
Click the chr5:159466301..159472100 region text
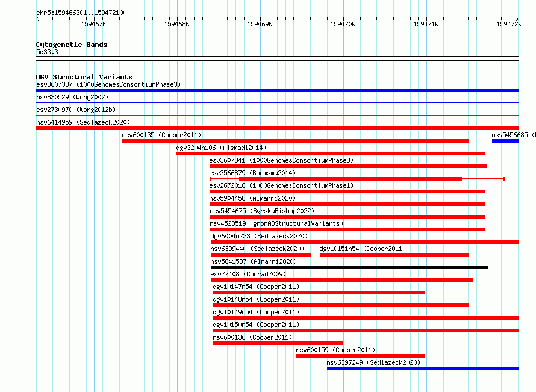click(81, 13)
